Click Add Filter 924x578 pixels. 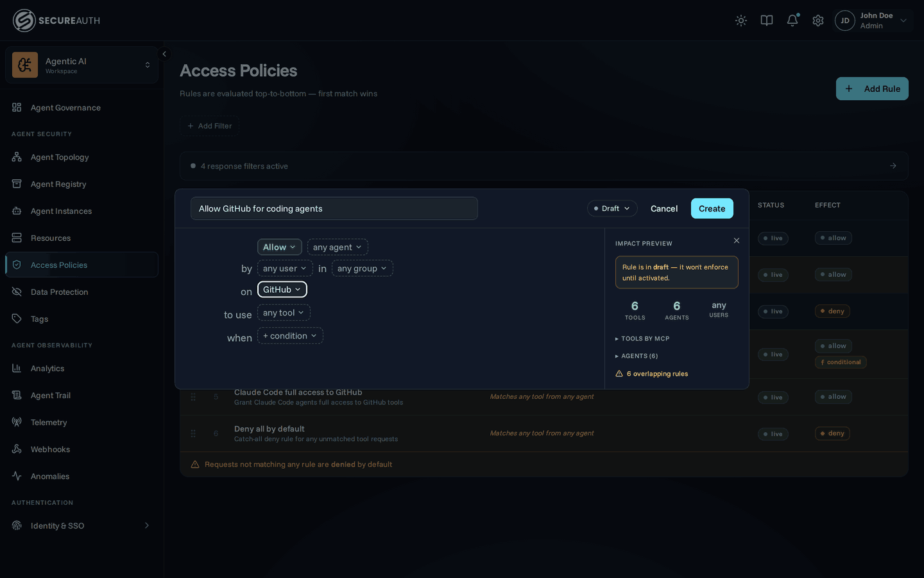pos(210,126)
